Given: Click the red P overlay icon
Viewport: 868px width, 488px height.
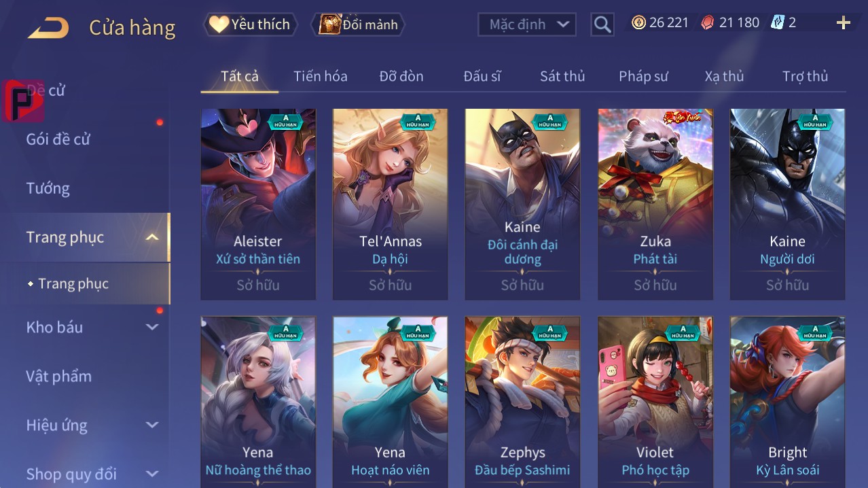Looking at the screenshot, I should [x=23, y=101].
